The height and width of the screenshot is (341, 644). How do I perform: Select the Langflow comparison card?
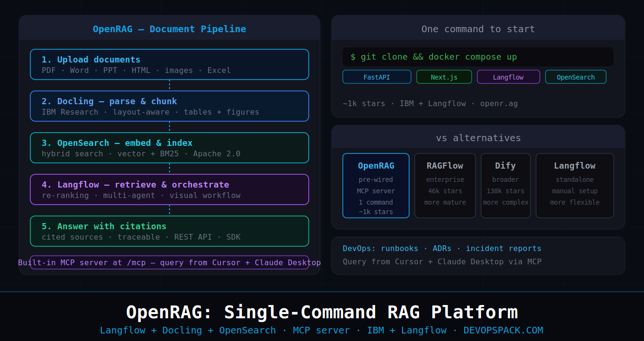pyautogui.click(x=575, y=186)
